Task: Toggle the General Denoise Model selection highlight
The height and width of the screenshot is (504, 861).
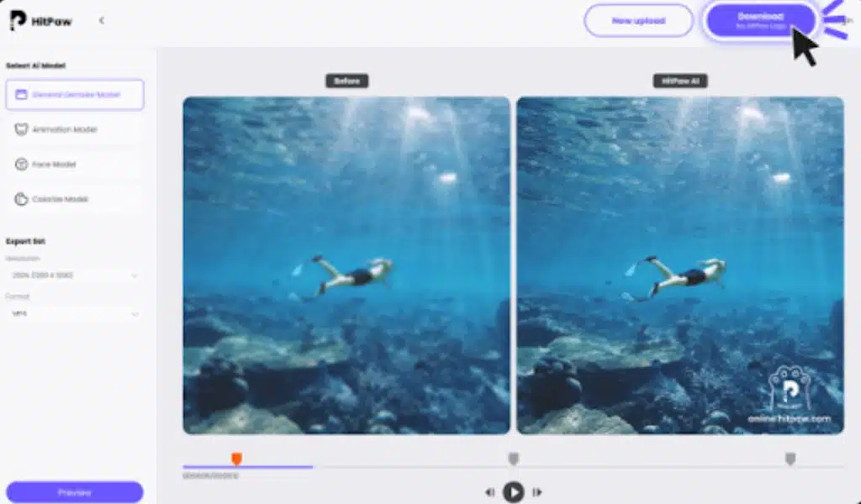Action: pos(74,94)
